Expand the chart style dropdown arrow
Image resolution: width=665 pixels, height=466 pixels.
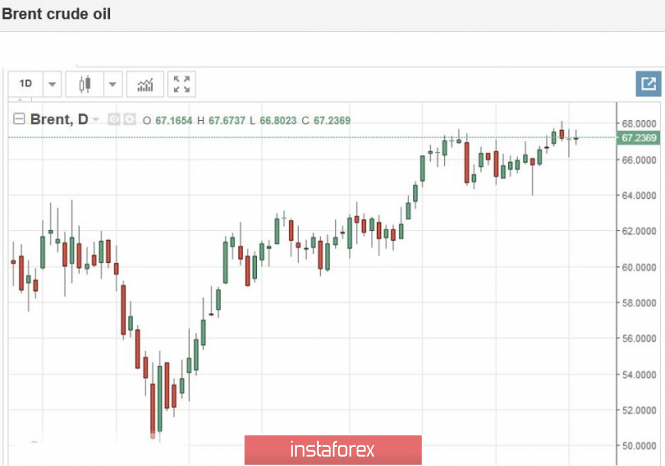(113, 84)
